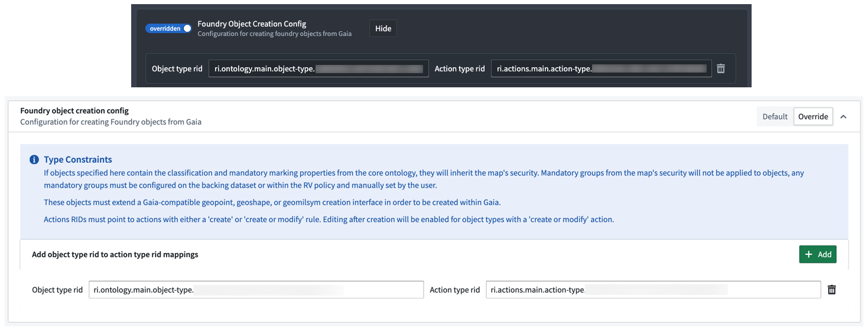Click paragraph starting 'Actions RIDs must point'

pos(329,219)
